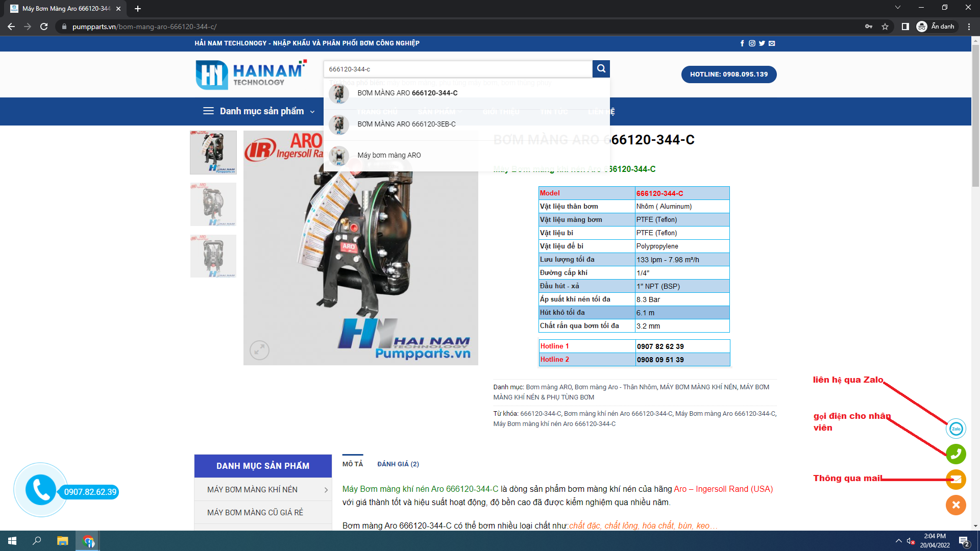Open the Chrome three-dot menu
The width and height of the screenshot is (980, 551).
(x=969, y=27)
